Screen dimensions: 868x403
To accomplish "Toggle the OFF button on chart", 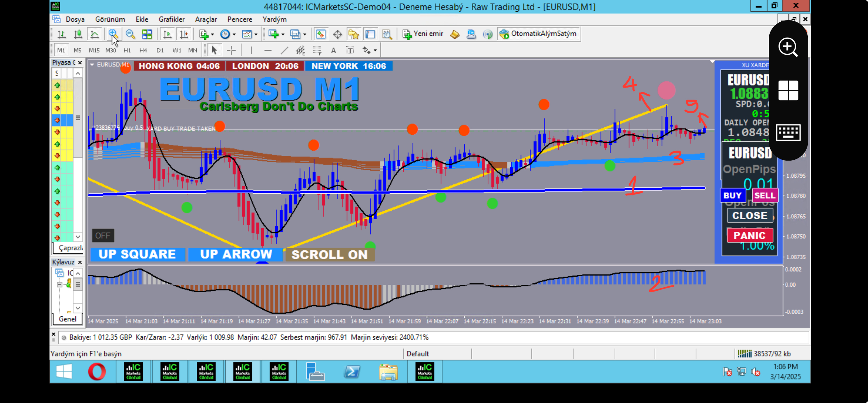I will tap(103, 235).
